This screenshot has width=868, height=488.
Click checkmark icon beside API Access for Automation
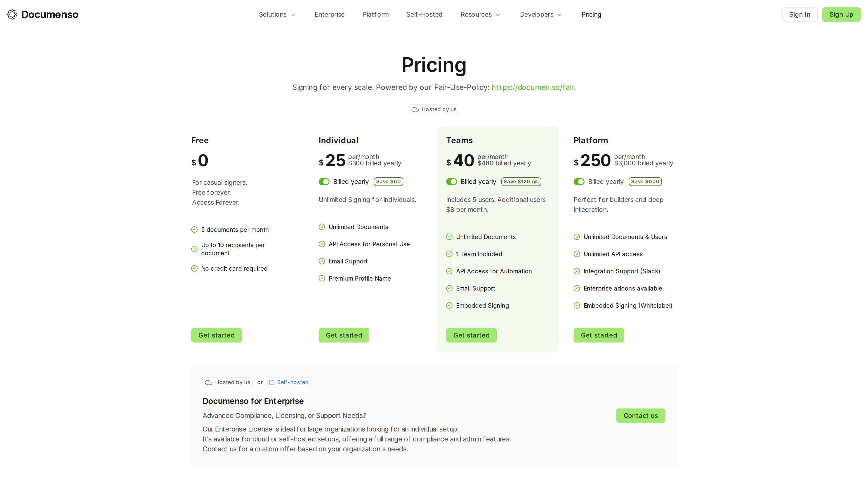point(449,271)
